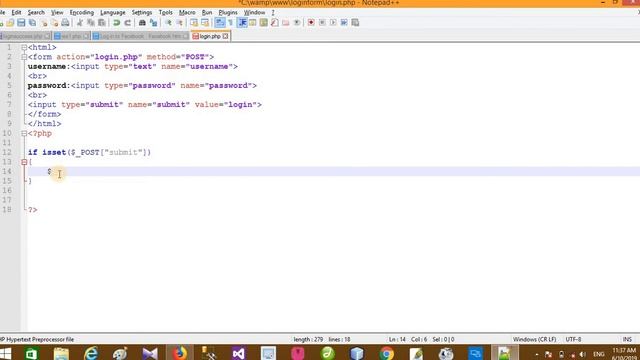Start macro recording with the red record icon

pos(311,22)
